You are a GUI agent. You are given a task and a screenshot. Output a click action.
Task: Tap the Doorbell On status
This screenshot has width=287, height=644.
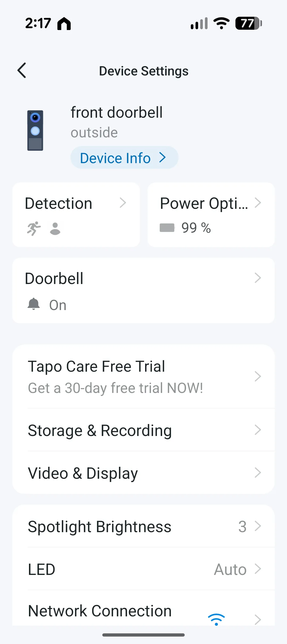(58, 305)
